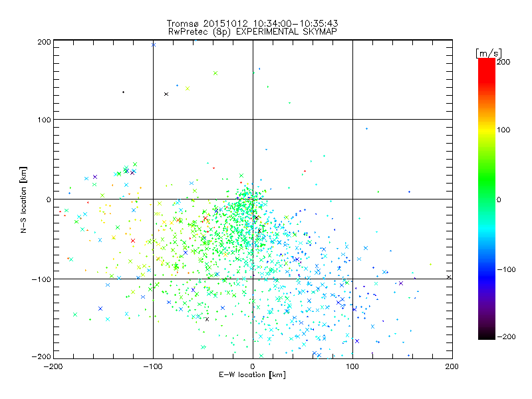The width and height of the screenshot is (532, 399).
Task: Click the x-axis tick label '-200'
Action: click(53, 366)
